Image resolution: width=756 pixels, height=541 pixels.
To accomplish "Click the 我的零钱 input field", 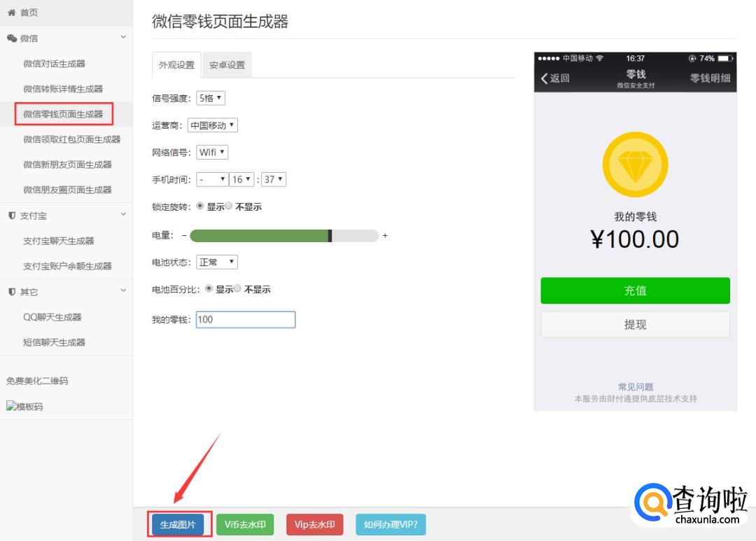I will point(246,320).
